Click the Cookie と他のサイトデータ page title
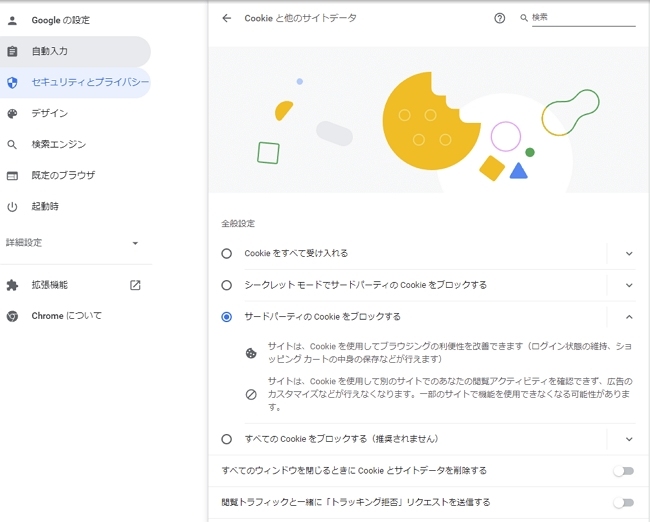The height and width of the screenshot is (522, 650). 300,18
